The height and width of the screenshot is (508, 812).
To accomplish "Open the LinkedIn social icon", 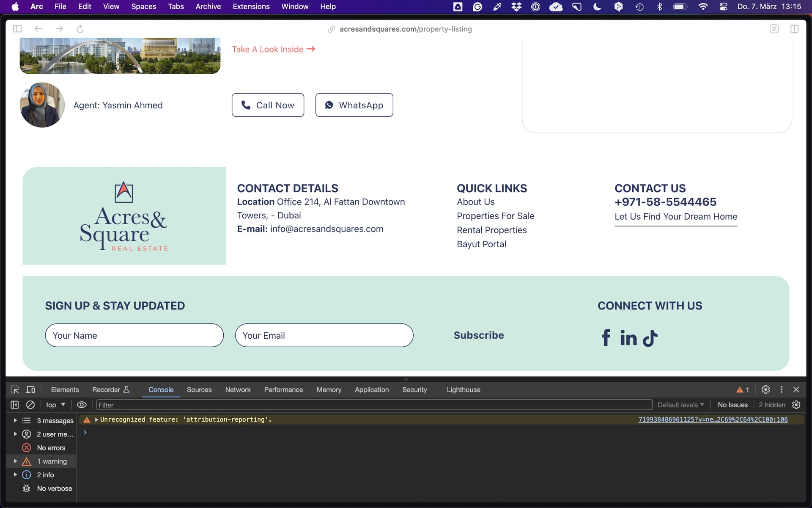I will click(x=628, y=338).
